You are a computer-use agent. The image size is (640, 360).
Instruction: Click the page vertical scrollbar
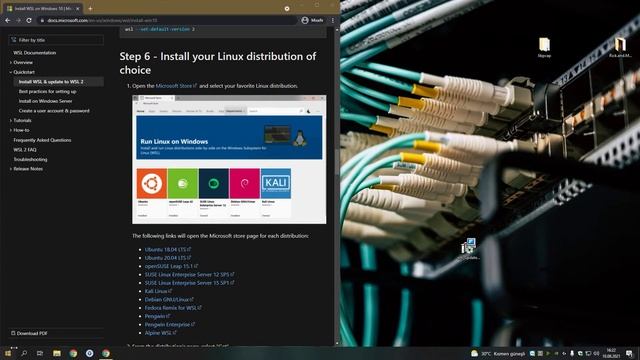(x=337, y=187)
